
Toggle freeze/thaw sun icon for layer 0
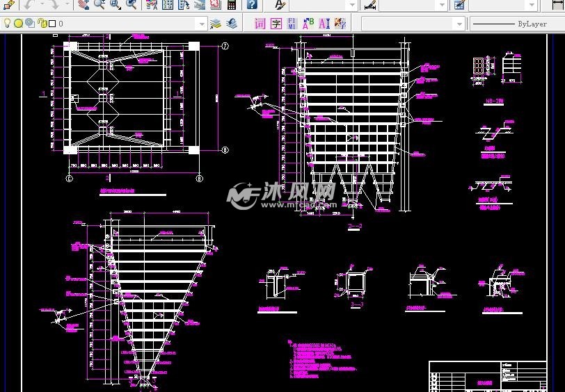(x=19, y=24)
